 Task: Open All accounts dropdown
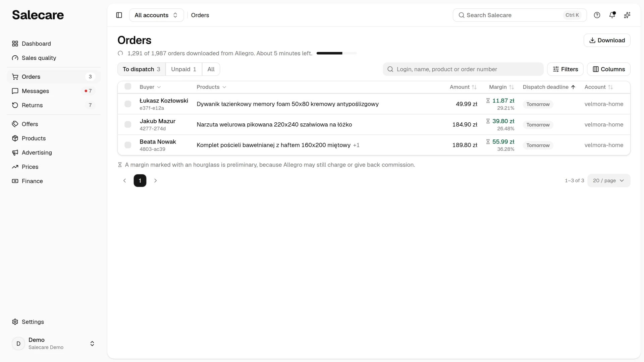click(156, 15)
